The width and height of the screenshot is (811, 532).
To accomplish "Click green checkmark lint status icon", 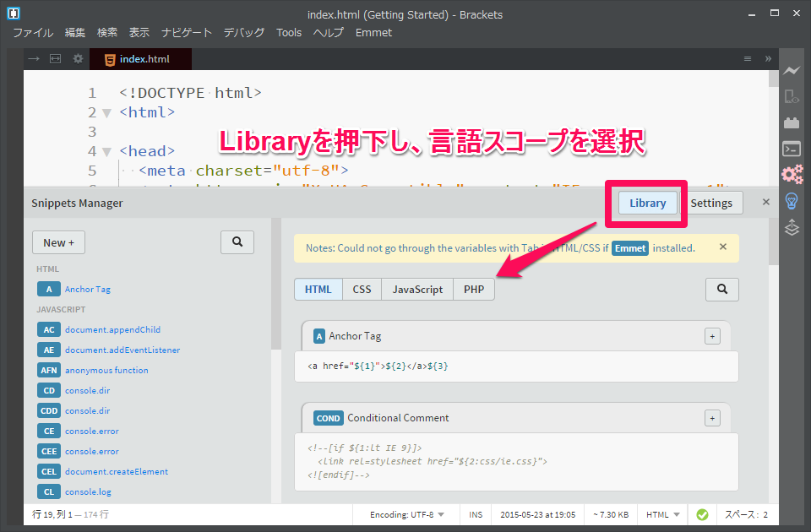I will point(702,514).
